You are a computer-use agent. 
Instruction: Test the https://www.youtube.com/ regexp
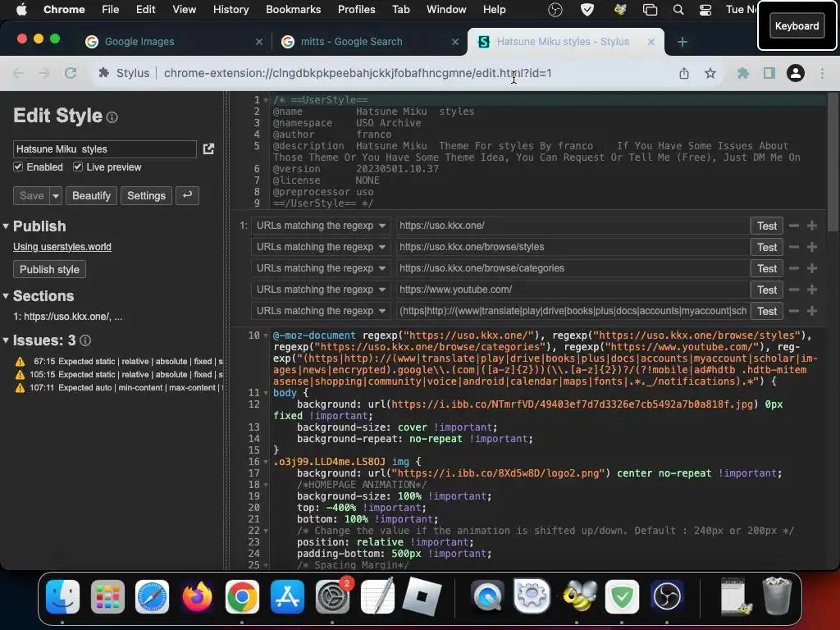tap(767, 290)
